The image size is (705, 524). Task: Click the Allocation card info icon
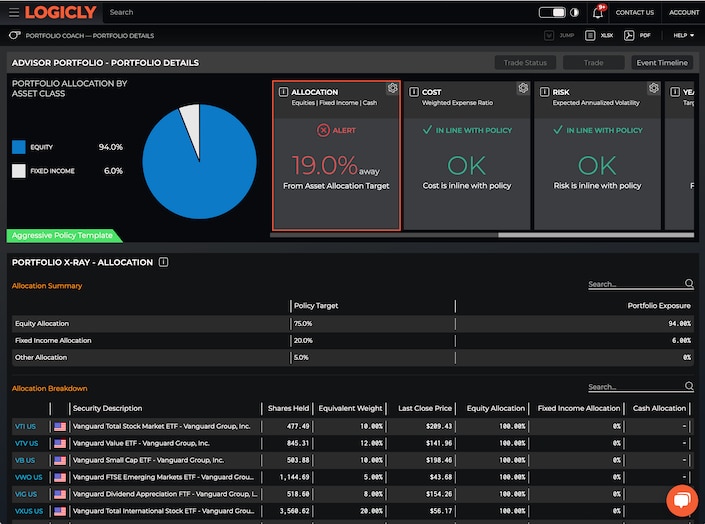click(x=283, y=92)
